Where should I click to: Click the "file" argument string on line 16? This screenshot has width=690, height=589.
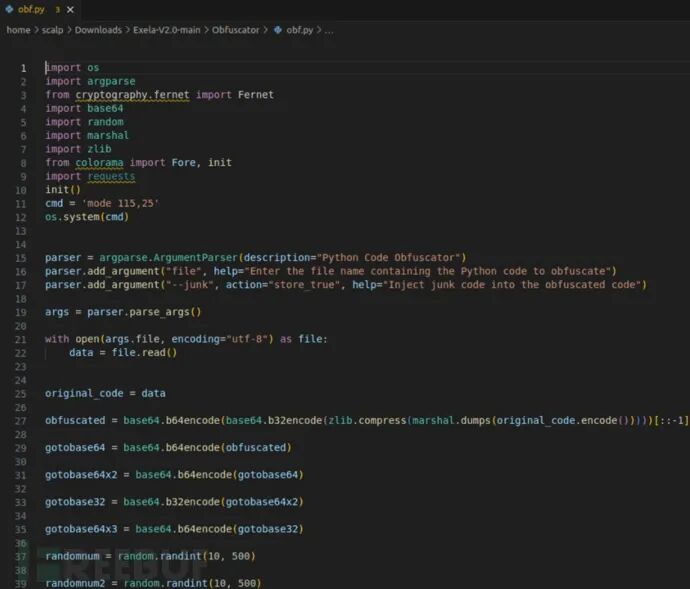click(x=184, y=271)
